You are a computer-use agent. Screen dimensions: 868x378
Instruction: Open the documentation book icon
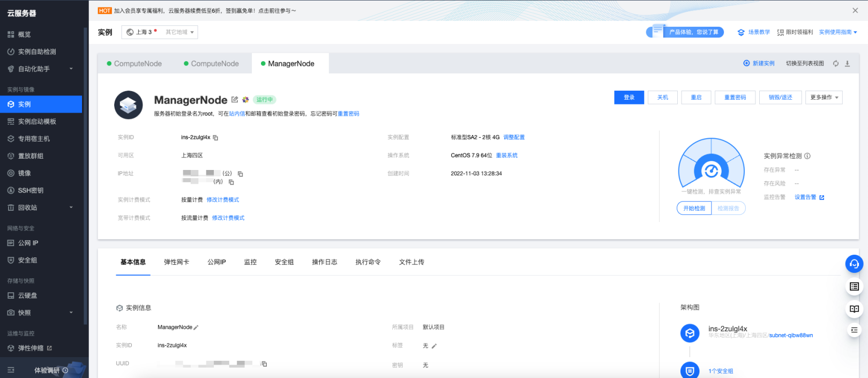coord(854,309)
